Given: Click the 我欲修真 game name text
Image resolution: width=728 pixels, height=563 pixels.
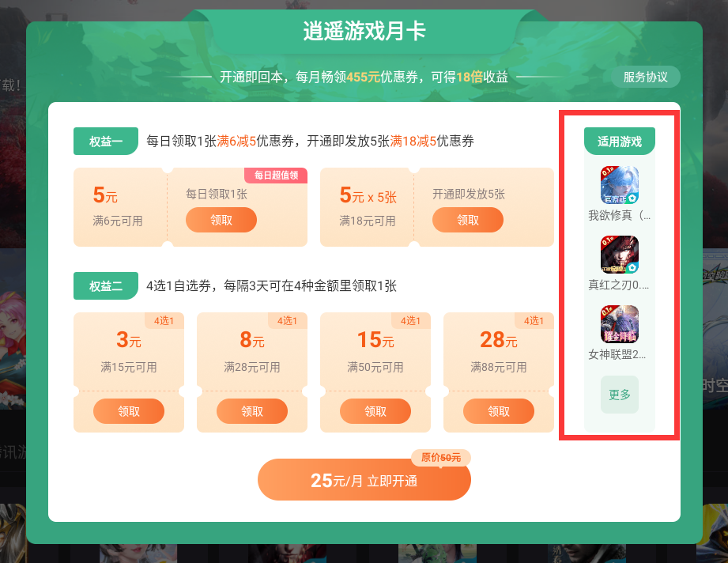Looking at the screenshot, I should click(x=620, y=216).
